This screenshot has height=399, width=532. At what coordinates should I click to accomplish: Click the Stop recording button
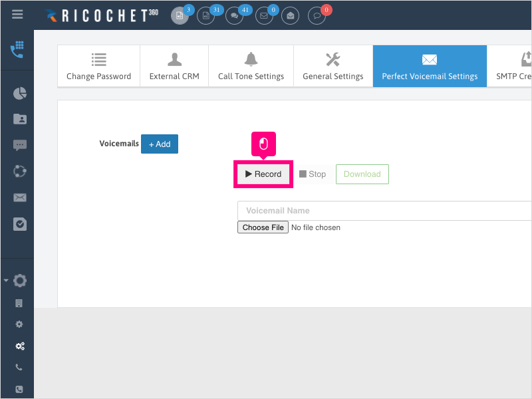coord(313,174)
